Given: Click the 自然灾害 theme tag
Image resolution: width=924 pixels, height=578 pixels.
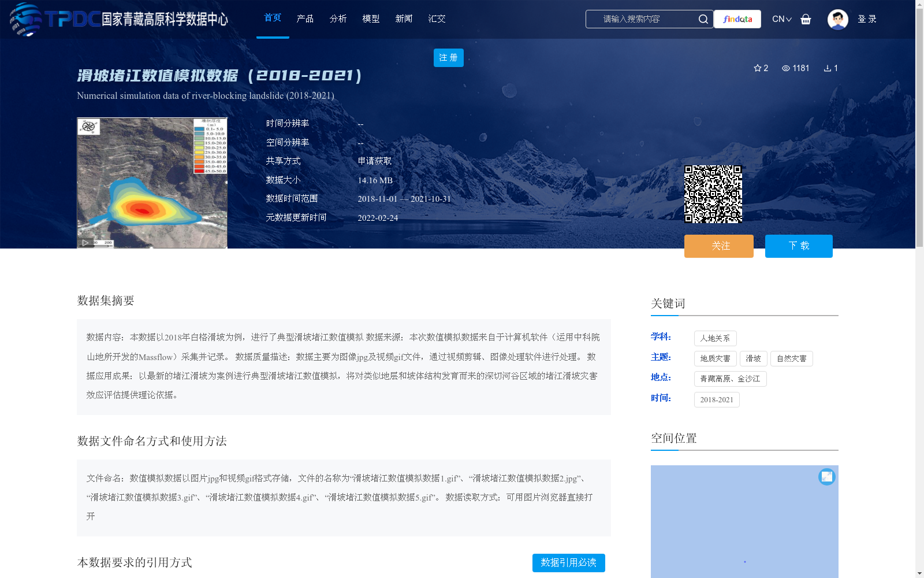Looking at the screenshot, I should click(x=792, y=359).
